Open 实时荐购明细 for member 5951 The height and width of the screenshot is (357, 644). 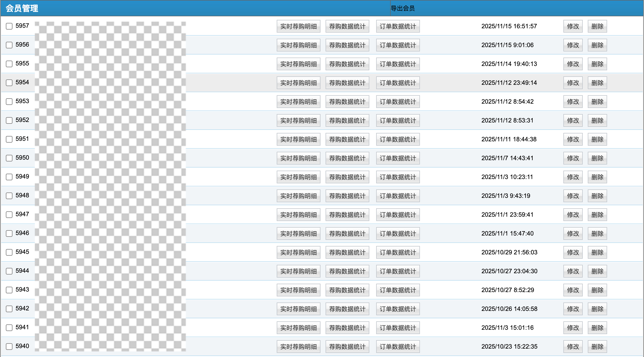pos(298,139)
